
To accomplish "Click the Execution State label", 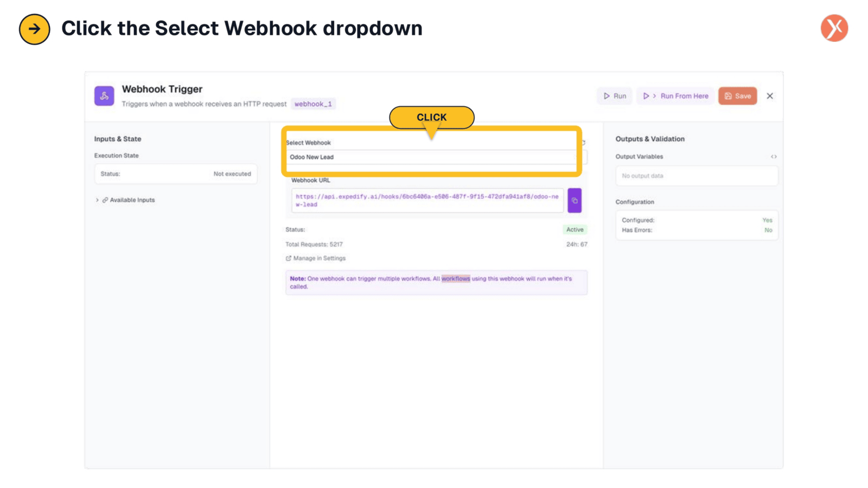I will [x=117, y=156].
